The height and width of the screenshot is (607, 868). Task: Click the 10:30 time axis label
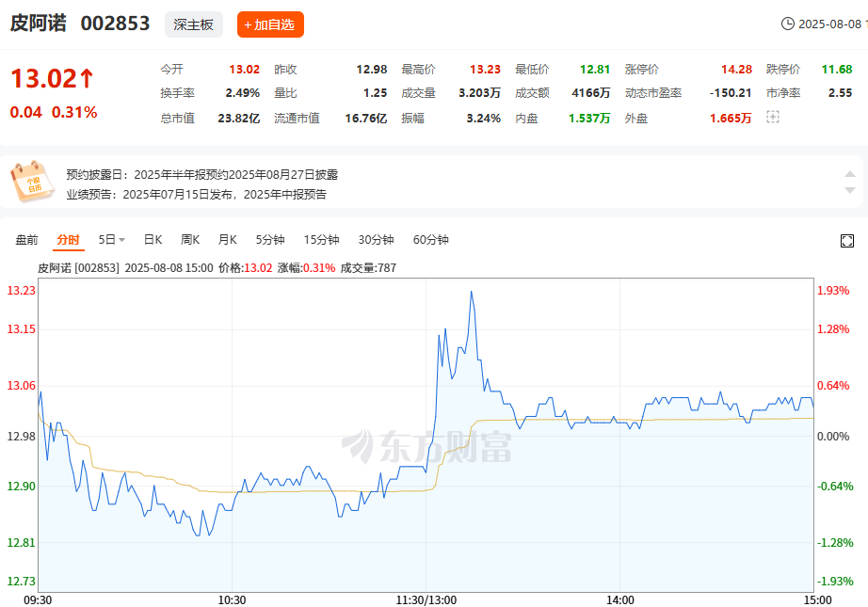pos(232,600)
